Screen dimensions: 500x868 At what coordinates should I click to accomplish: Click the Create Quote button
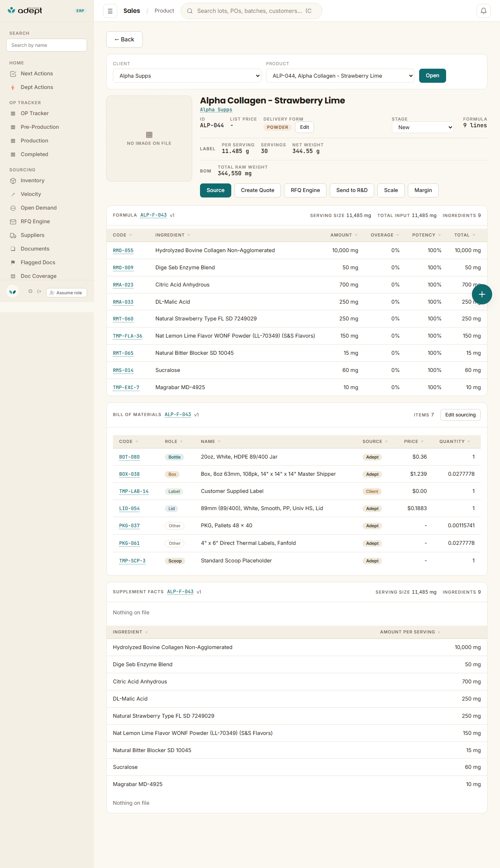257,190
